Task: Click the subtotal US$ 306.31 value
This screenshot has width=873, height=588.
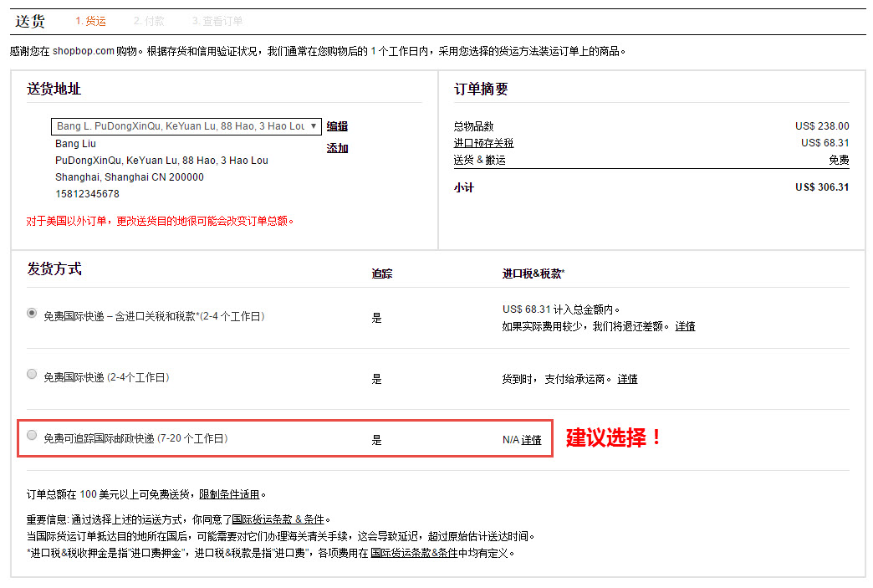Action: pyautogui.click(x=822, y=187)
